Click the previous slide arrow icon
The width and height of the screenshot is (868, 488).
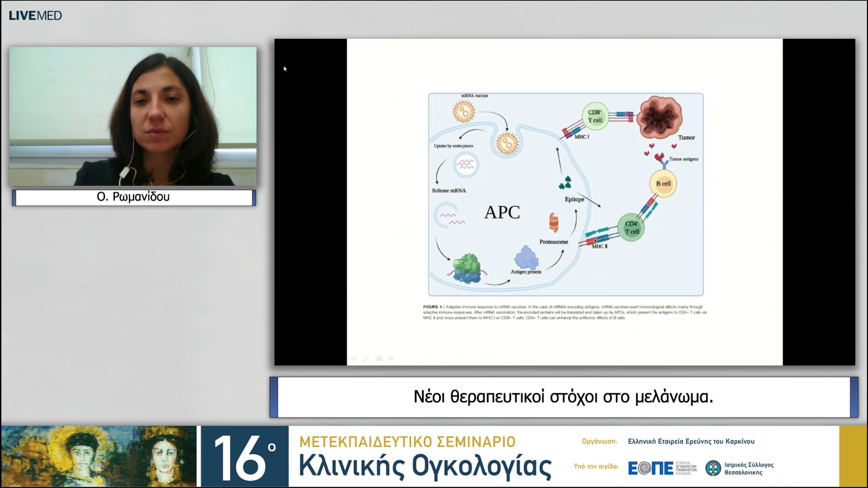[353, 358]
